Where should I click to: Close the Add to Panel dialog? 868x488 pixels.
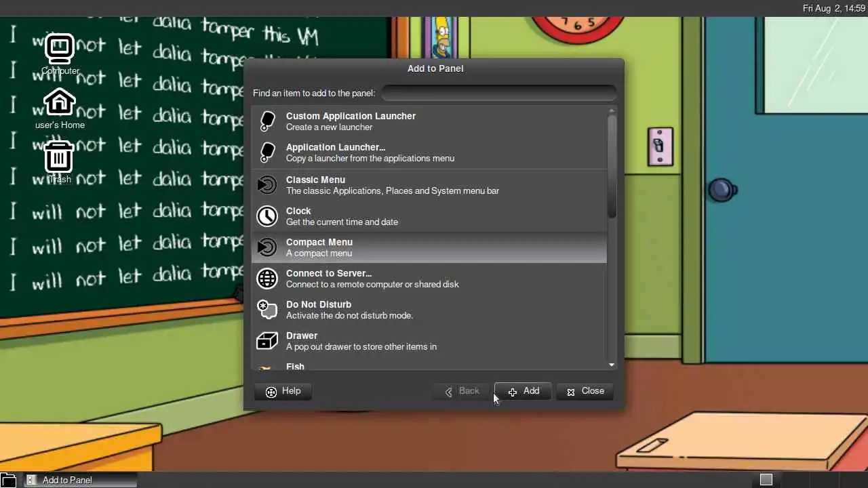[x=585, y=391]
